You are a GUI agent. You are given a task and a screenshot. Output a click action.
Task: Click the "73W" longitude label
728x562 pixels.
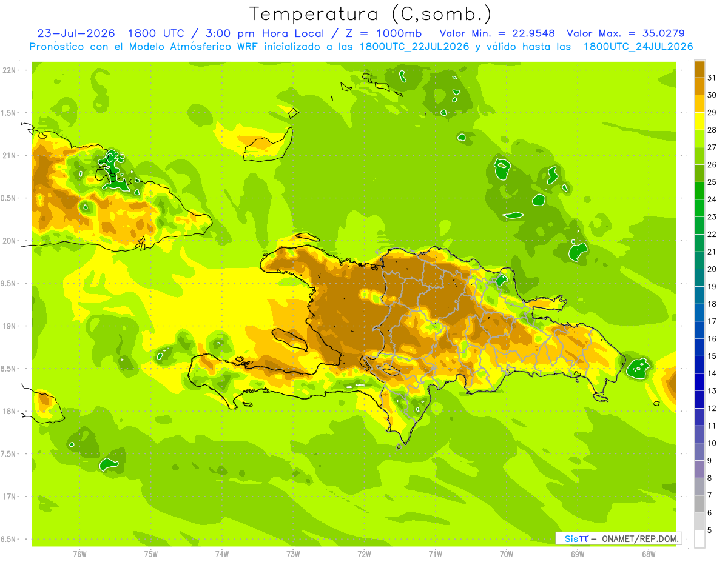(293, 554)
